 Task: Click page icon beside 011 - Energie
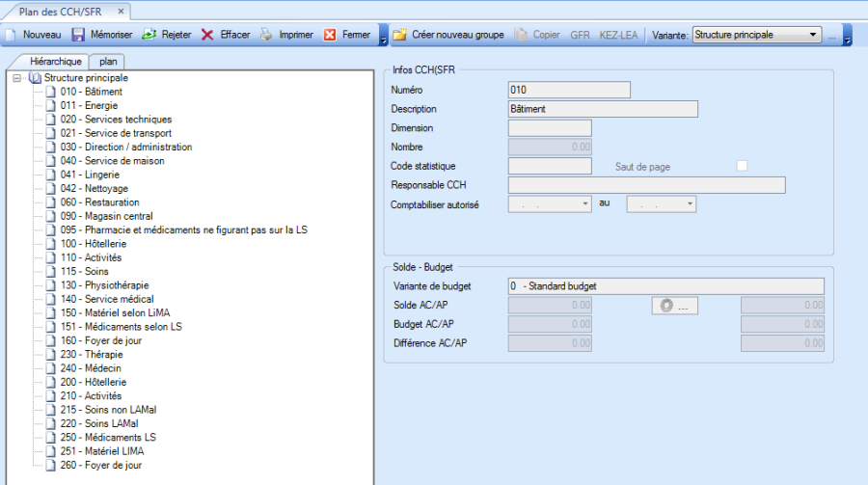tap(51, 106)
